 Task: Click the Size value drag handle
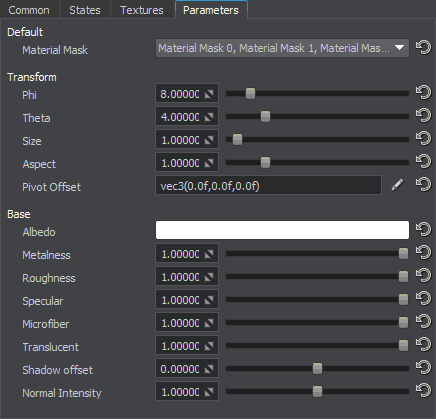(x=209, y=140)
